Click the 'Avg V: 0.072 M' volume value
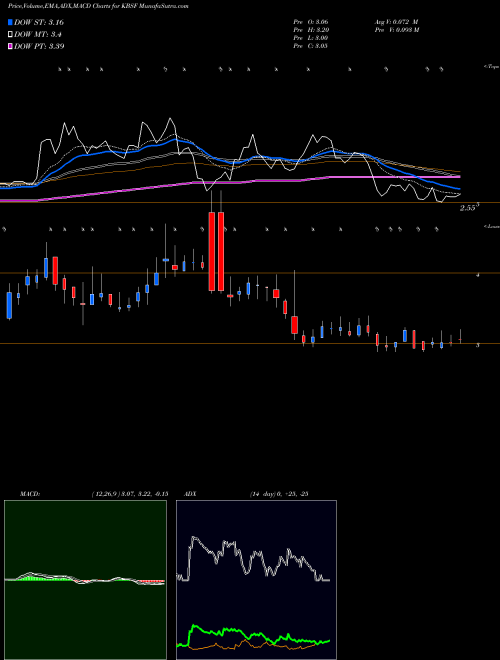Viewport: 500px width, 660px height. tap(396, 21)
